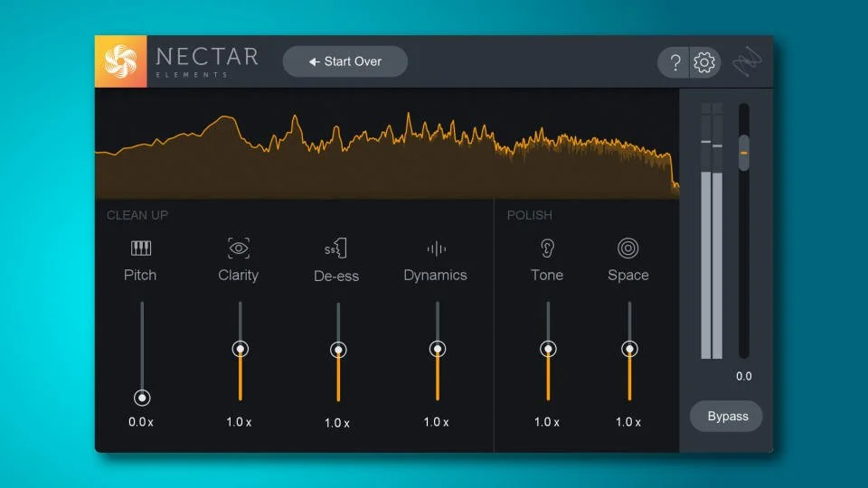Click the Pitch value 0.0 x
Screen dimensions: 868x488
(x=141, y=422)
